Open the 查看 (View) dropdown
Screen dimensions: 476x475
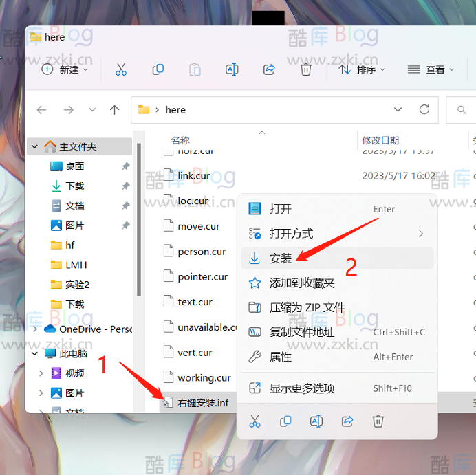pos(431,69)
